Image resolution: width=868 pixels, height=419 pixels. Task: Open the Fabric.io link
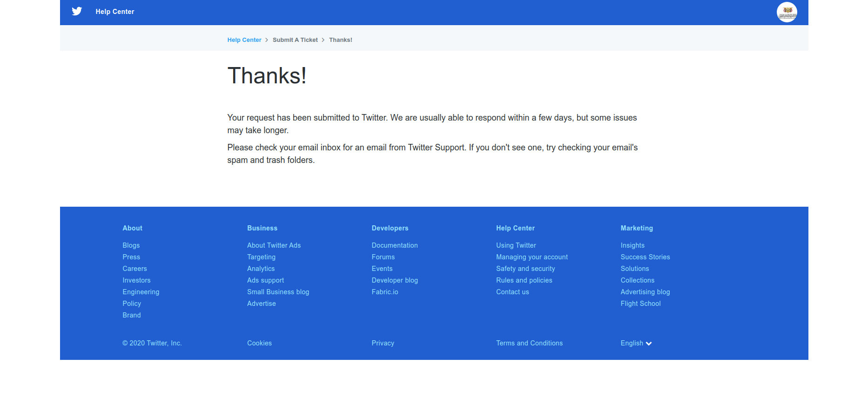point(385,292)
